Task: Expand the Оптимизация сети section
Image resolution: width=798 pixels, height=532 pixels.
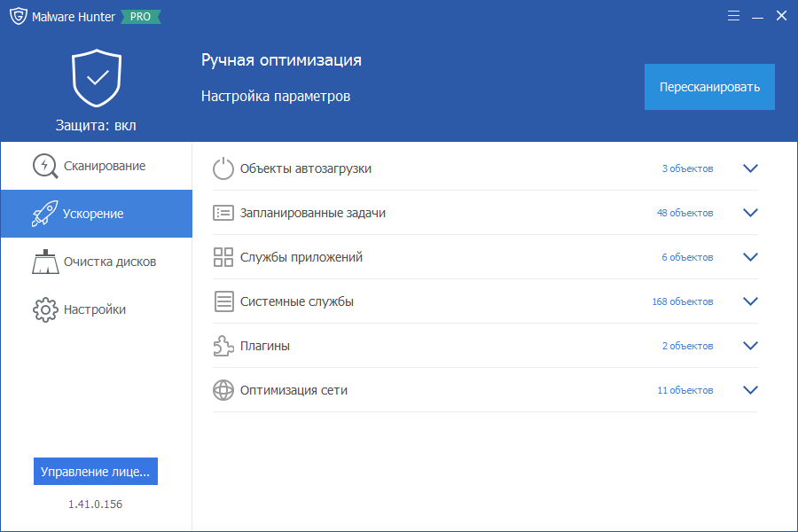Action: pyautogui.click(x=750, y=389)
